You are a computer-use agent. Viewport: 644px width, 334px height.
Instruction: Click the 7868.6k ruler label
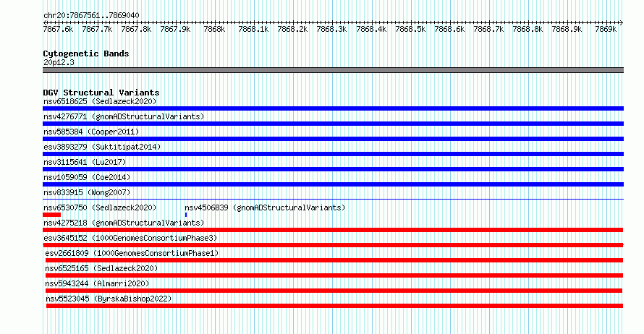point(449,30)
